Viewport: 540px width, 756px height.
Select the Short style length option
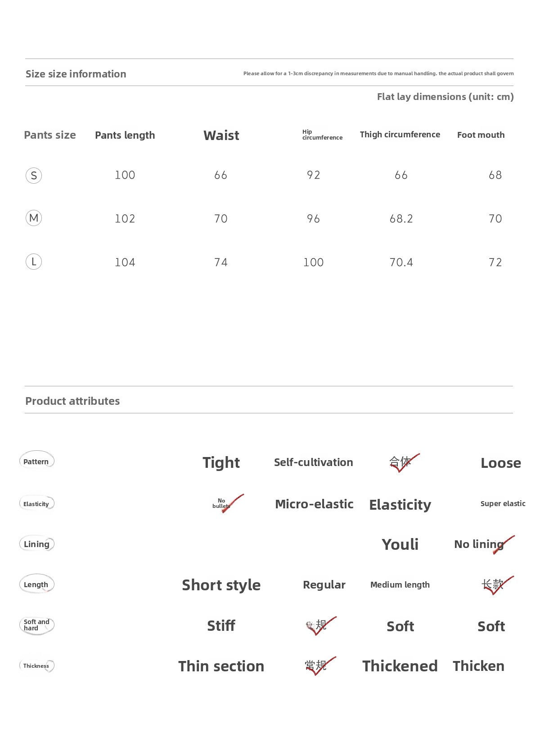(x=221, y=585)
